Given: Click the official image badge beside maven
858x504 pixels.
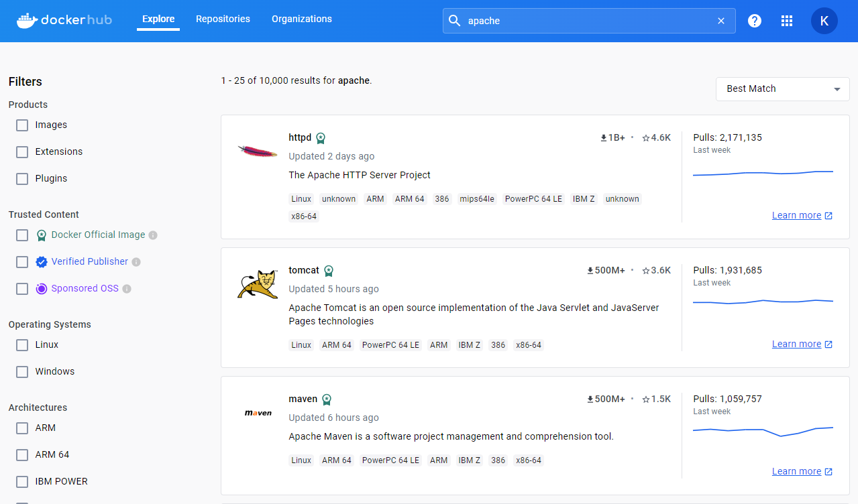Looking at the screenshot, I should [327, 399].
